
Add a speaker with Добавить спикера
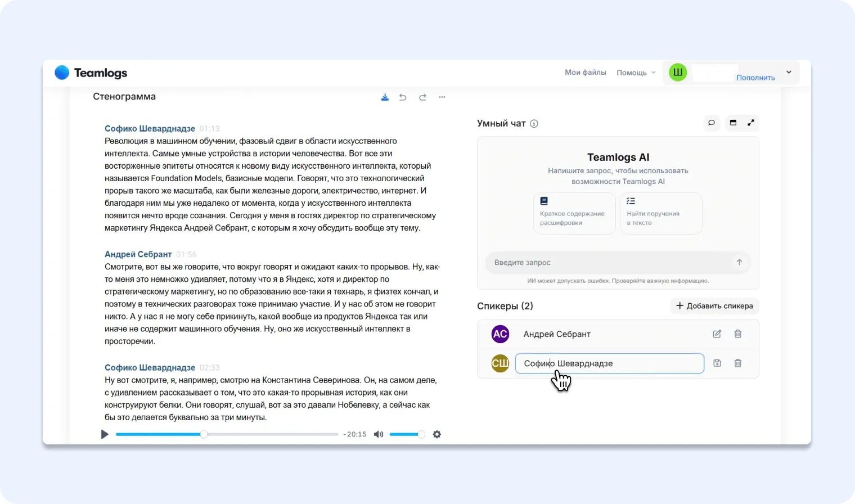point(714,306)
